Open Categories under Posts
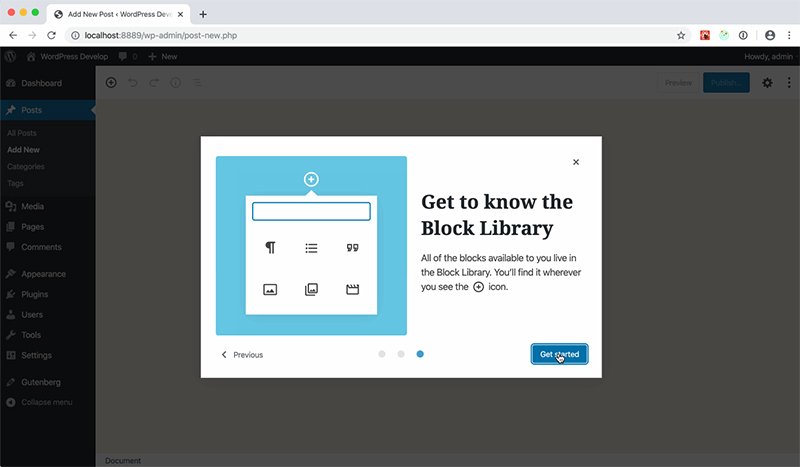 [26, 167]
